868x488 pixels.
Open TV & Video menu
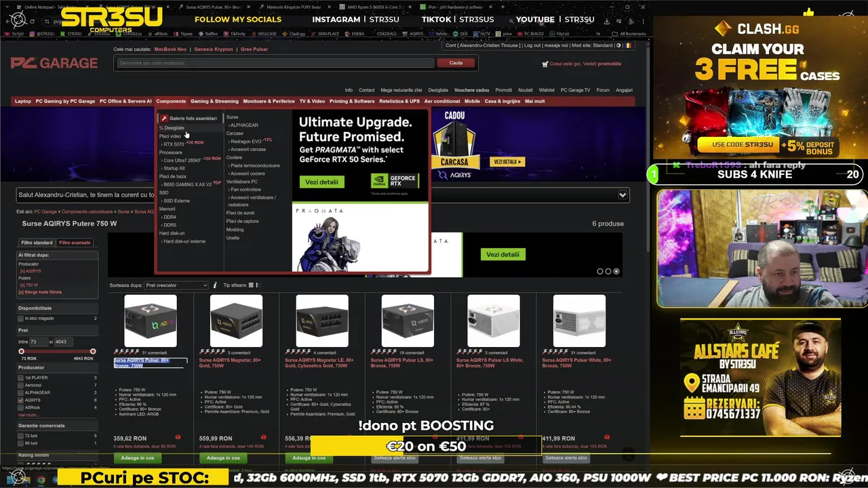coord(313,101)
